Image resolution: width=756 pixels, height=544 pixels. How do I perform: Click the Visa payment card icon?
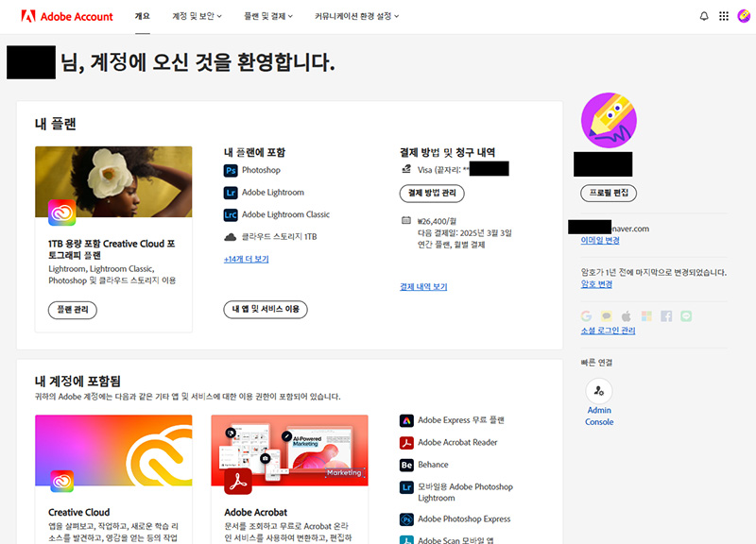click(x=406, y=169)
